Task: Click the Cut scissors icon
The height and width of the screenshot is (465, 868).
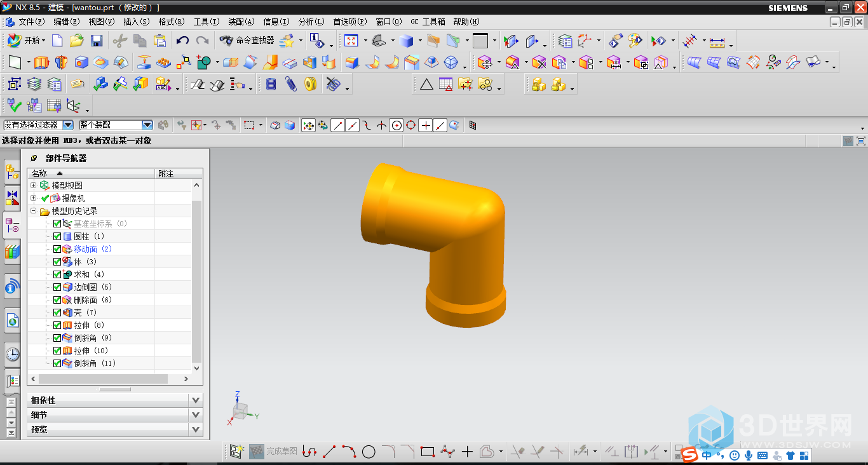Action: tap(119, 41)
